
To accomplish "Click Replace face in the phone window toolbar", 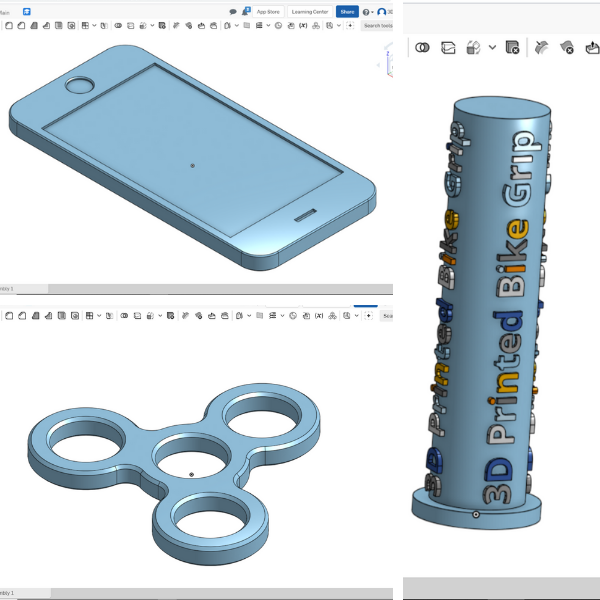I will [x=214, y=26].
